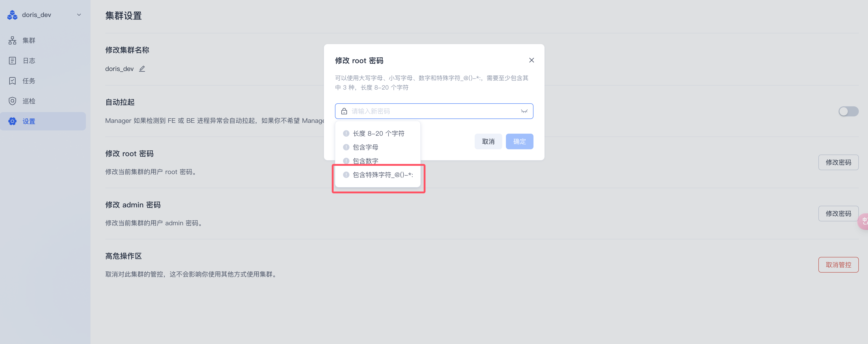The image size is (868, 344).
Task: Click the log document icon beside 日志
Action: point(12,61)
